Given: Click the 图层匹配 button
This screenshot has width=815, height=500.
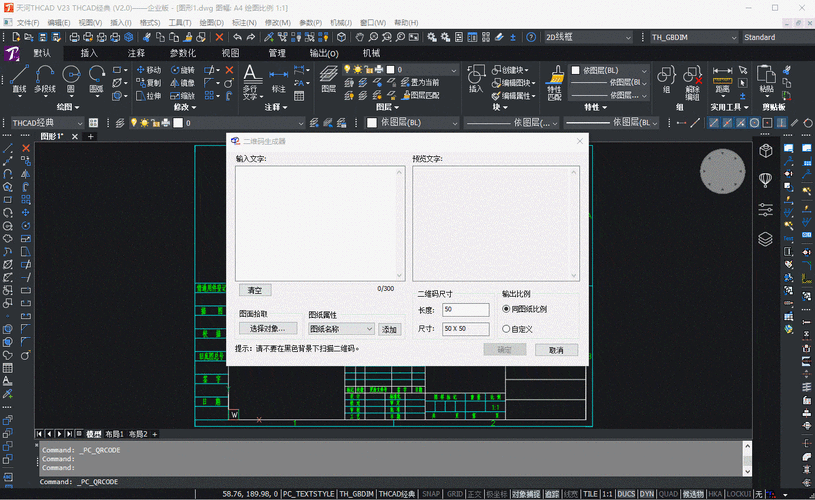Looking at the screenshot, I should [421, 95].
